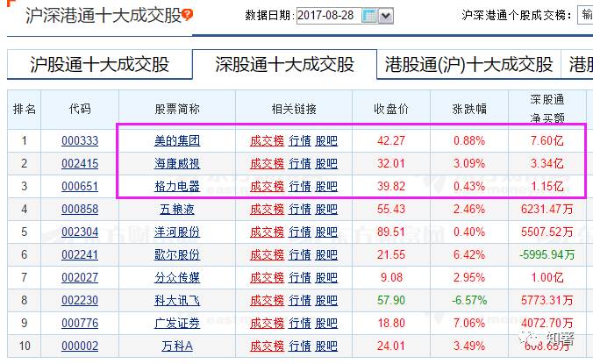Open 成交榜 link for 分众传媒
The height and width of the screenshot is (364, 593).
click(x=267, y=277)
